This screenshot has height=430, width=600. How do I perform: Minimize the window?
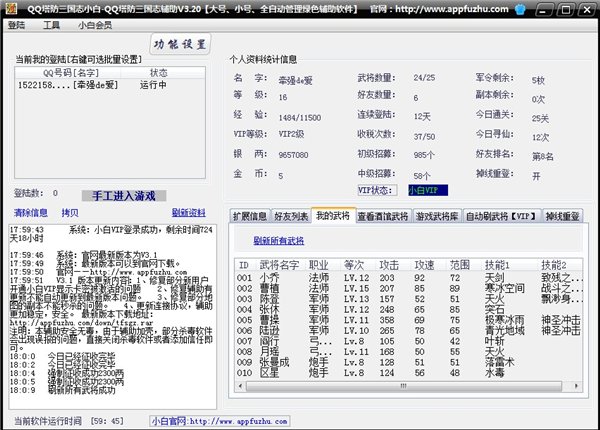543,10
